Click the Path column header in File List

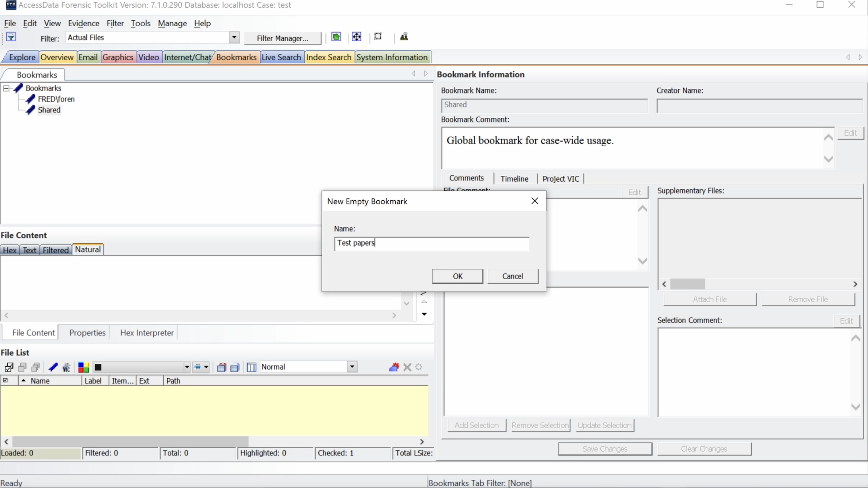pos(296,381)
